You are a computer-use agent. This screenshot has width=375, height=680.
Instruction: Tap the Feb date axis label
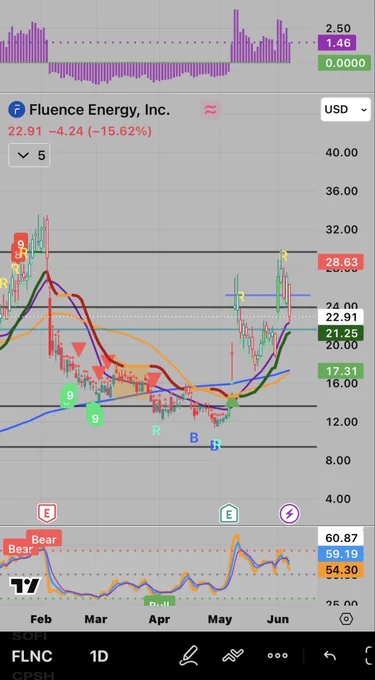[41, 619]
